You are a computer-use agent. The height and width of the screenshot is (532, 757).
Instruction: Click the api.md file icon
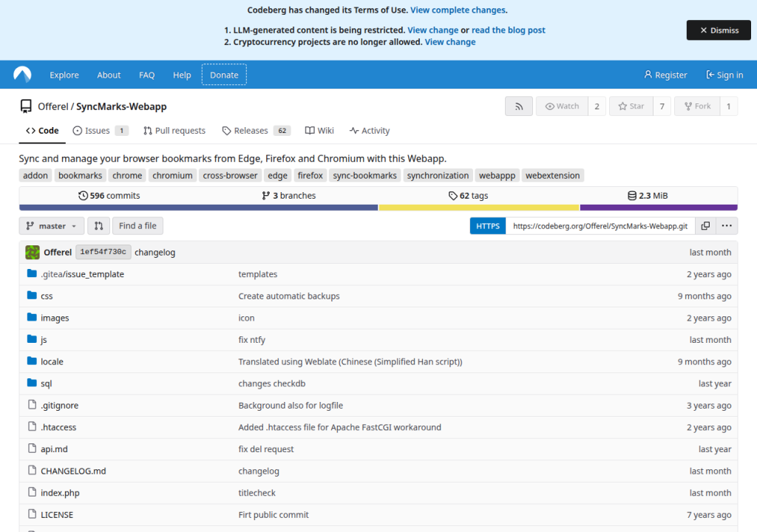[x=32, y=449]
